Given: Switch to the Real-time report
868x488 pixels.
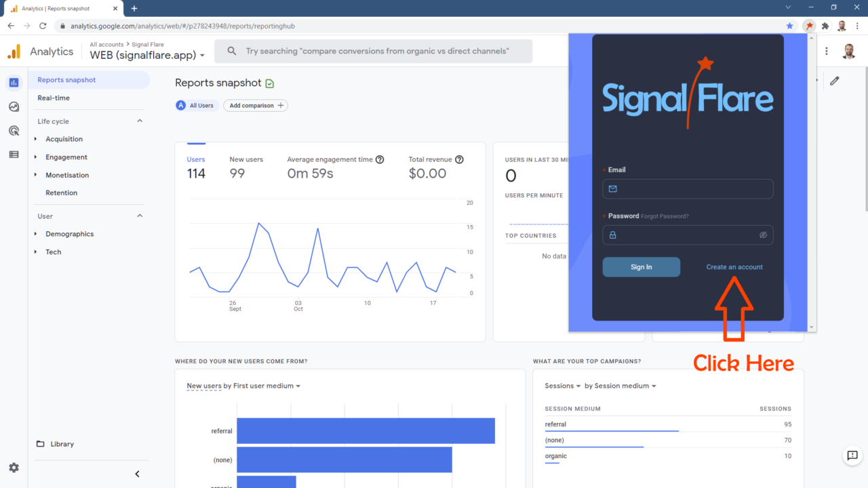Looking at the screenshot, I should pyautogui.click(x=52, y=98).
